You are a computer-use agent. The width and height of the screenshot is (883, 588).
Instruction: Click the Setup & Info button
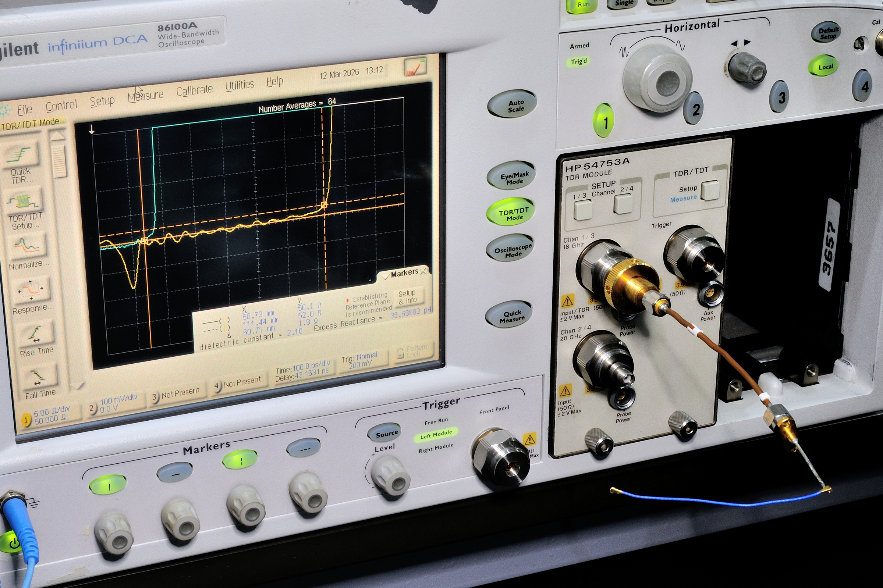pyautogui.click(x=407, y=297)
